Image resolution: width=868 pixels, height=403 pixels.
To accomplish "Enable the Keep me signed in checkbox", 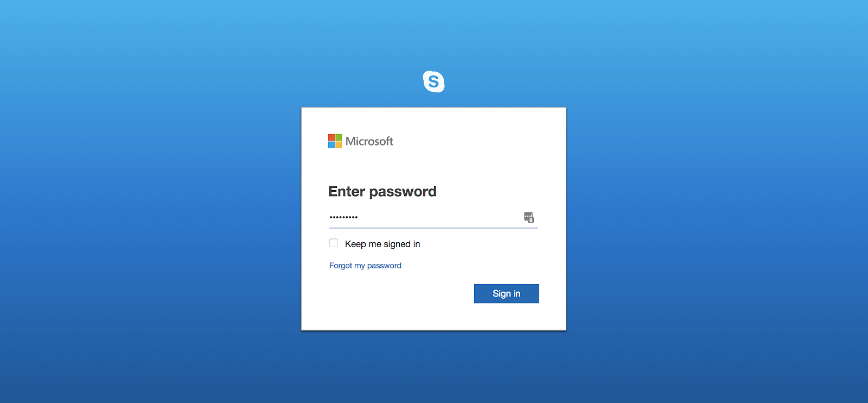I will tap(334, 243).
